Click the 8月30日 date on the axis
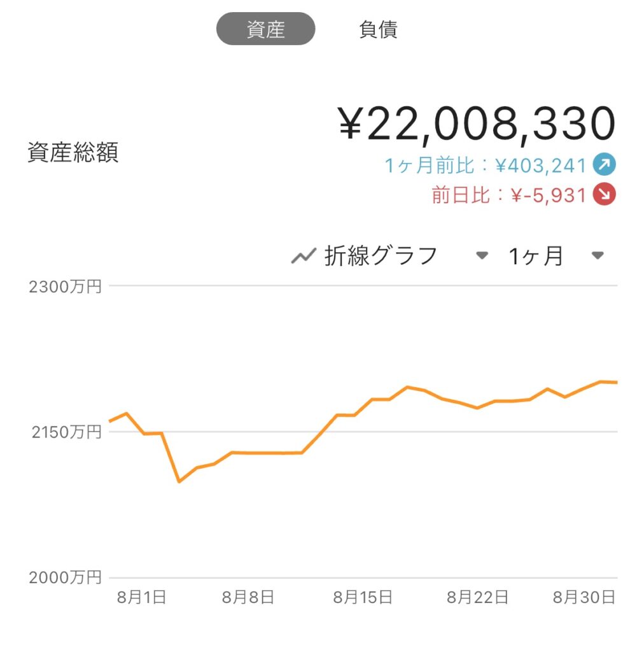 tap(584, 597)
